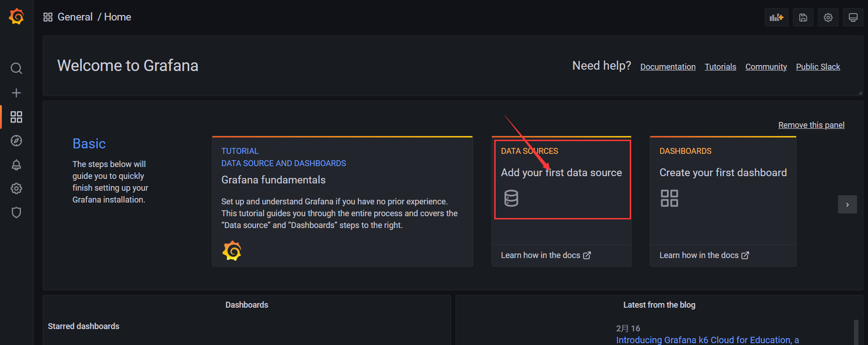Open Learn how in the docs for Data Sources
Image resolution: width=868 pixels, height=345 pixels.
pos(546,255)
